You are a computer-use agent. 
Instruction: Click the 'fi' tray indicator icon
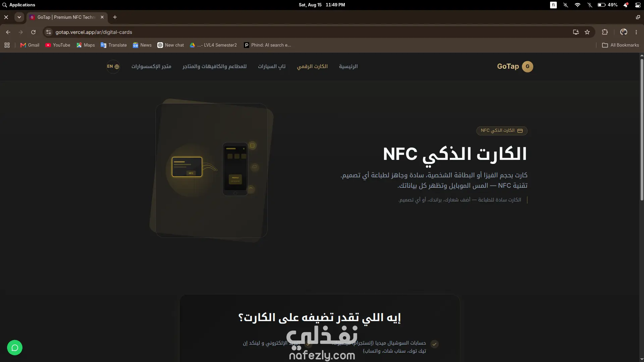(553, 5)
